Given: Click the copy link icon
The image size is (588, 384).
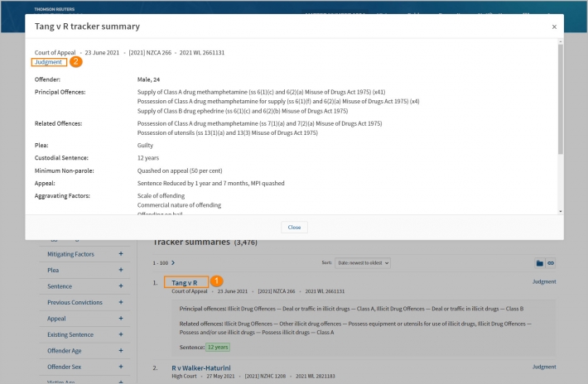Looking at the screenshot, I should coord(551,263).
